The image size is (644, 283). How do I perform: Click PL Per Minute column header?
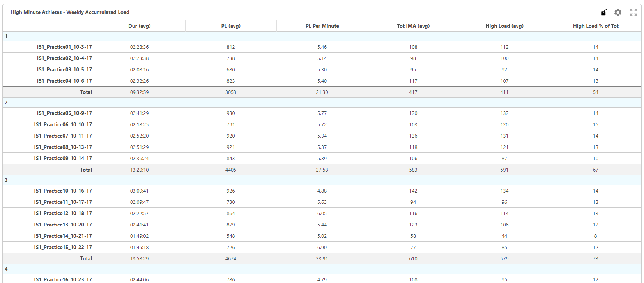pos(322,26)
